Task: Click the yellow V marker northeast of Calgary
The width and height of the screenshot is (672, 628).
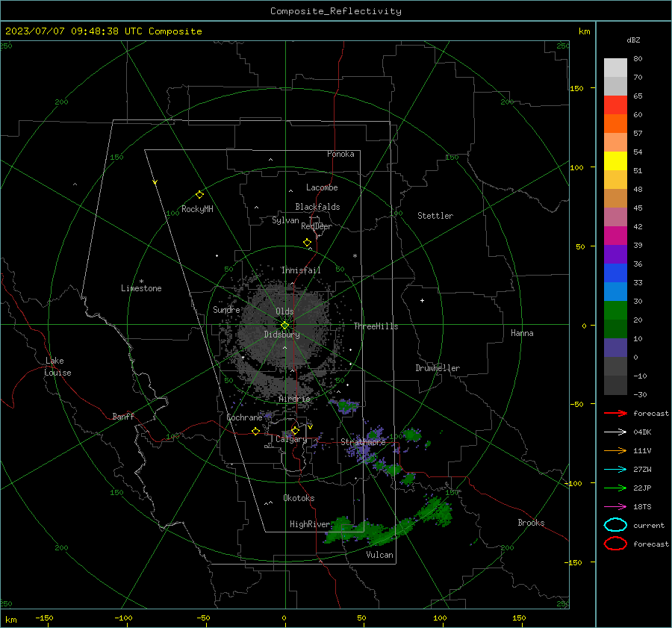Action: coord(310,427)
